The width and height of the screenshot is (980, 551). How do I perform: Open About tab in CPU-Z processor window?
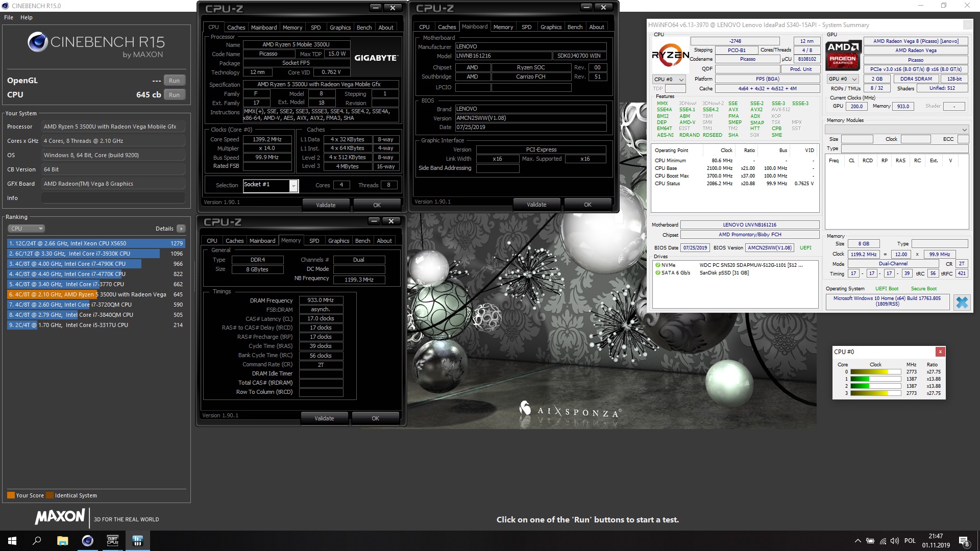pyautogui.click(x=386, y=28)
